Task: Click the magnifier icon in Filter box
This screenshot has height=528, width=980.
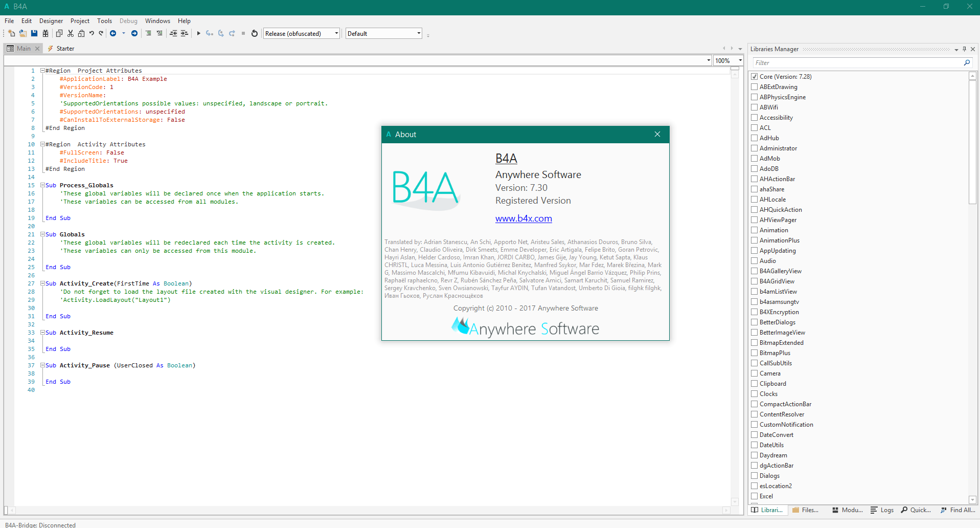Action: 967,62
